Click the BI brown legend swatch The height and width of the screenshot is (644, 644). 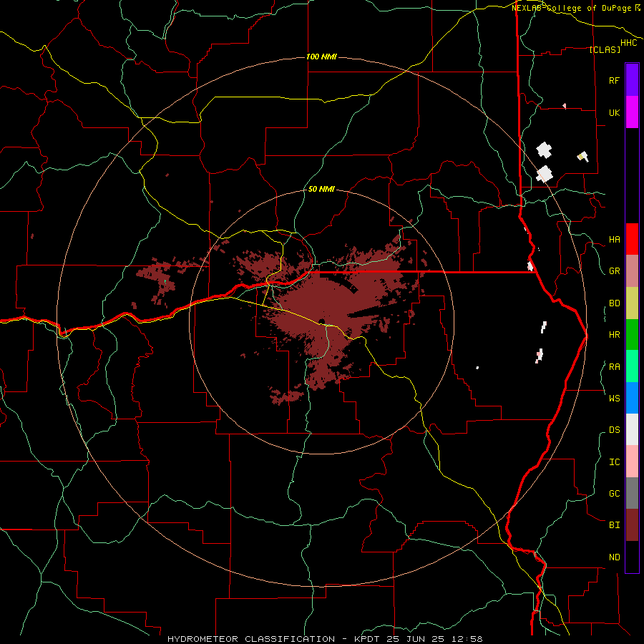click(x=632, y=525)
